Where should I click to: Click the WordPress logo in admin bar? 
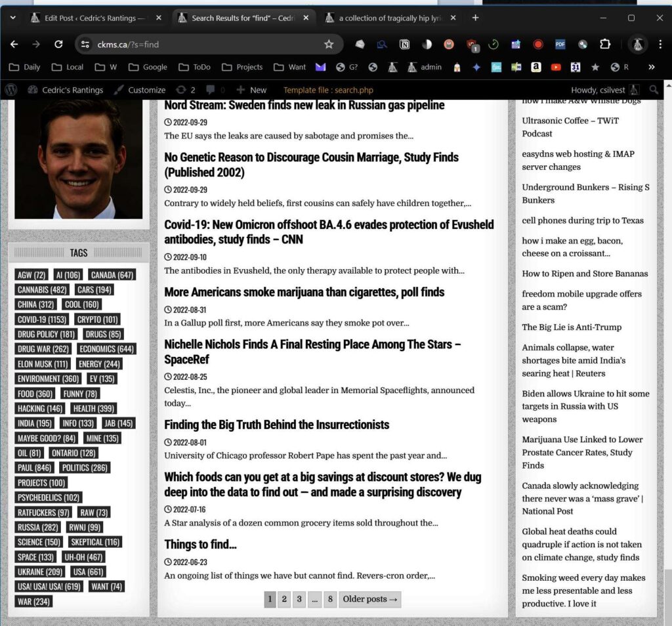[11, 90]
